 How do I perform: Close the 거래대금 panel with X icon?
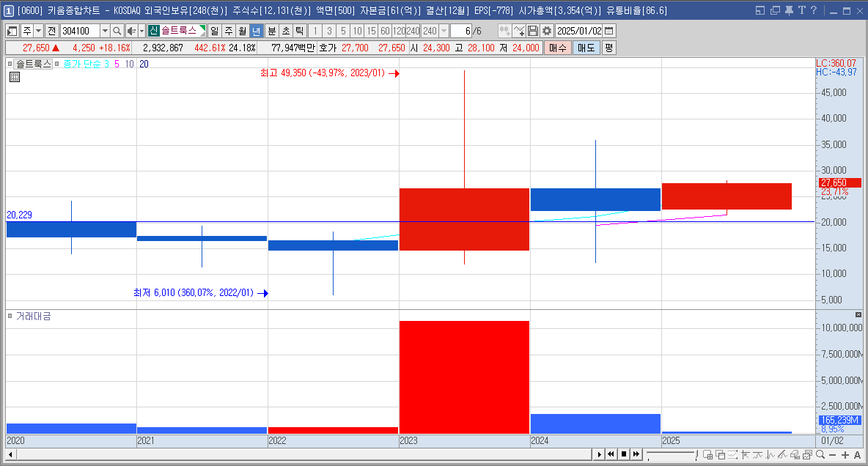tap(858, 314)
